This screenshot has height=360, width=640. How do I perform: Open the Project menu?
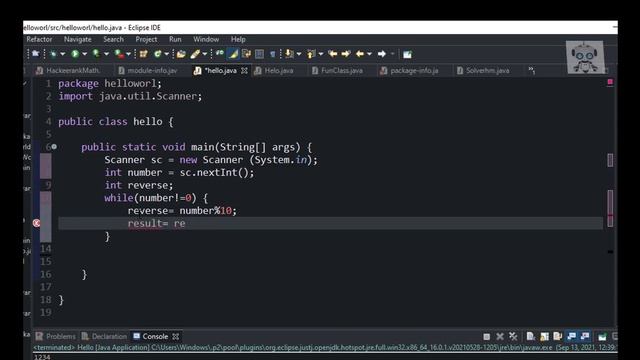[x=146, y=39]
